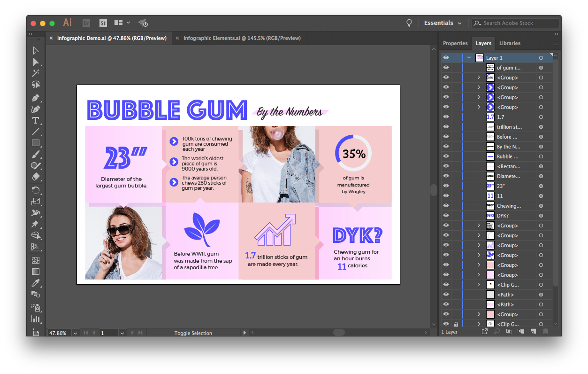Screen dimensions: 588x374
Task: Switch to the Layers tab
Action: point(483,43)
